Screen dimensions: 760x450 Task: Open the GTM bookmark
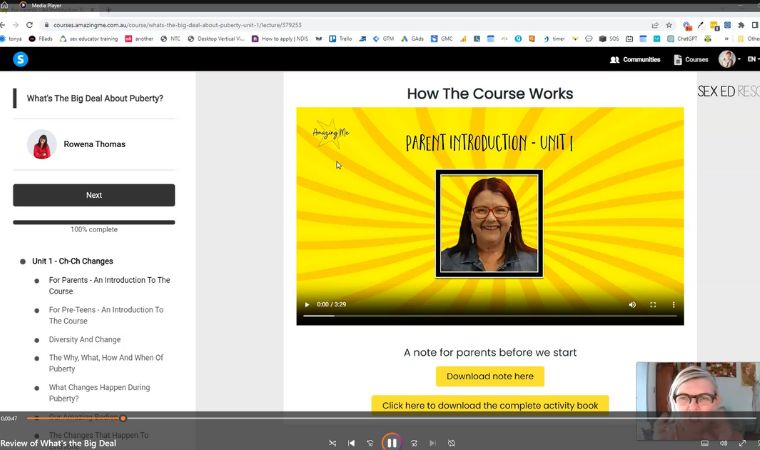pyautogui.click(x=383, y=39)
